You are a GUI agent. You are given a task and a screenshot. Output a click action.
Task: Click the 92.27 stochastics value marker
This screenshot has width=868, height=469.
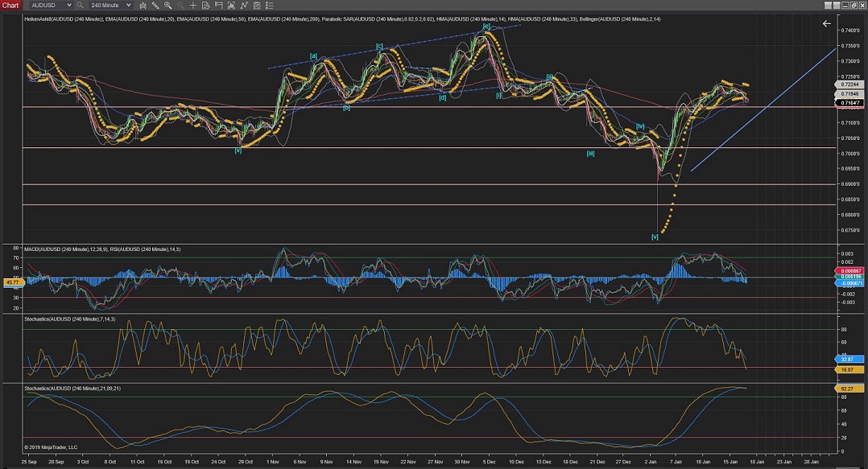coord(849,389)
